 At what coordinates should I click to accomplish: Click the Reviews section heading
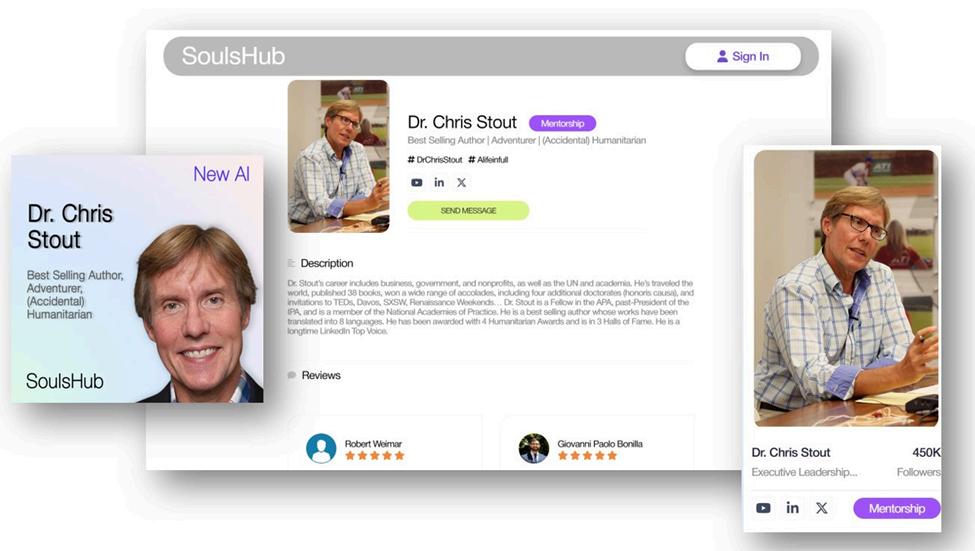(x=321, y=376)
